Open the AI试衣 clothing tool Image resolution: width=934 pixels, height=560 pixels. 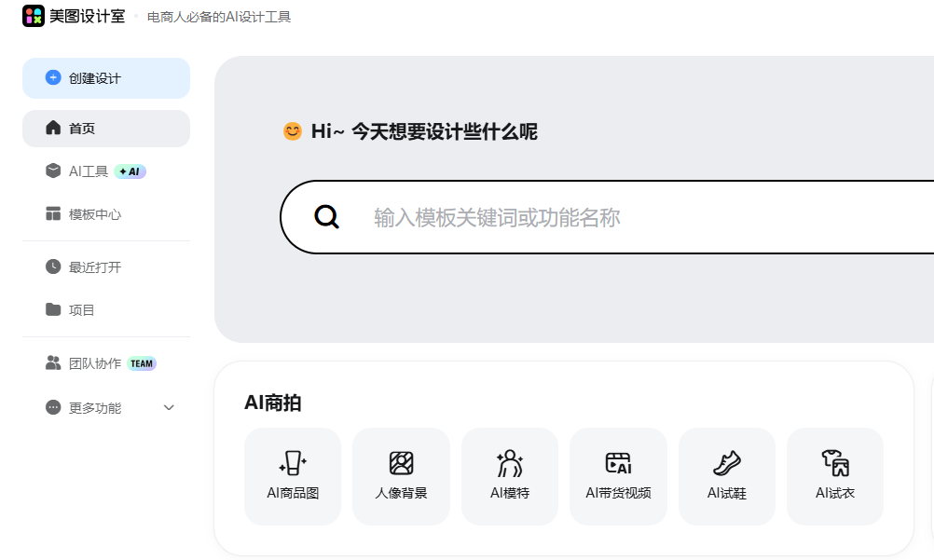[835, 476]
